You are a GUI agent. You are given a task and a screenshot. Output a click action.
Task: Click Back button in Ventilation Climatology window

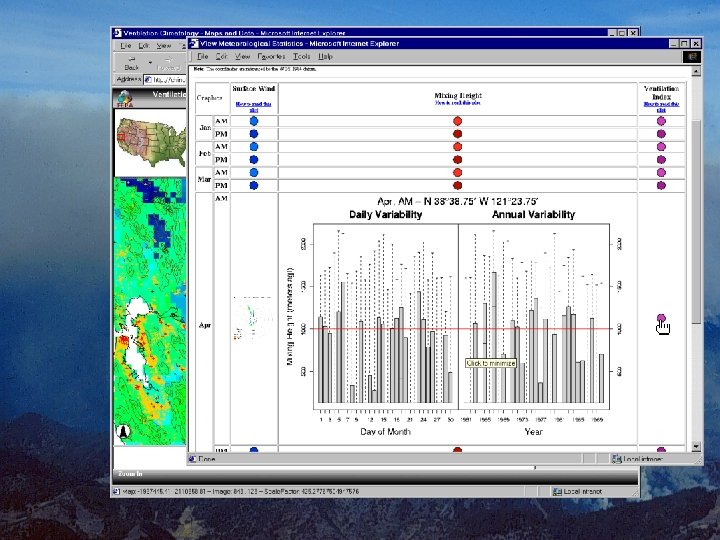click(131, 63)
